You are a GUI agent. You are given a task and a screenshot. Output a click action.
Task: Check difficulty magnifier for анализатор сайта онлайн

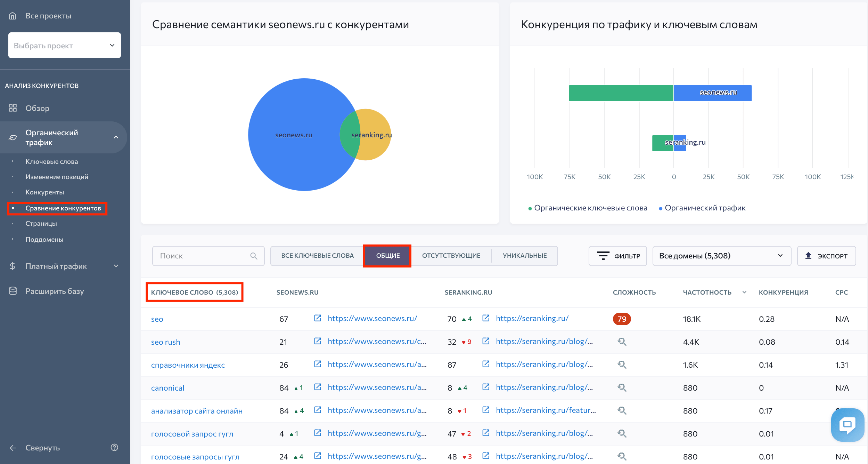tap(622, 410)
